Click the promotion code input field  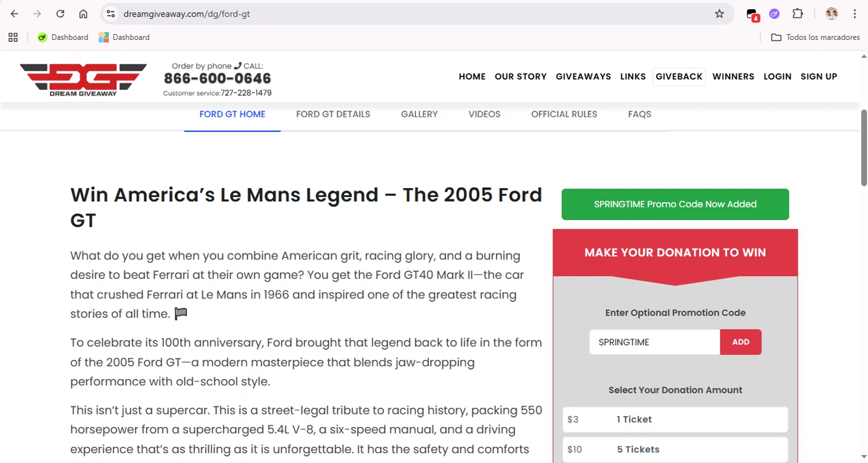654,342
